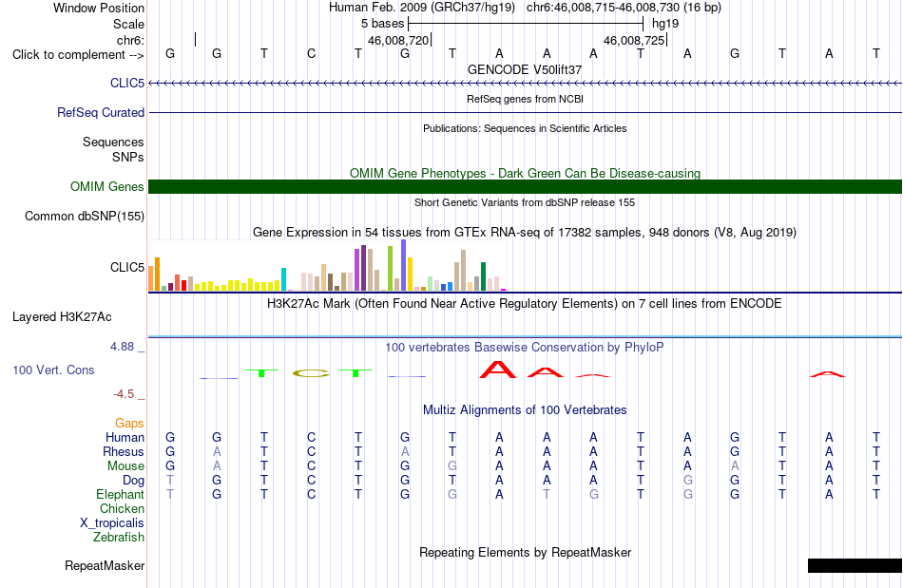The width and height of the screenshot is (903, 588).
Task: Click the SNPs track label
Action: [128, 157]
